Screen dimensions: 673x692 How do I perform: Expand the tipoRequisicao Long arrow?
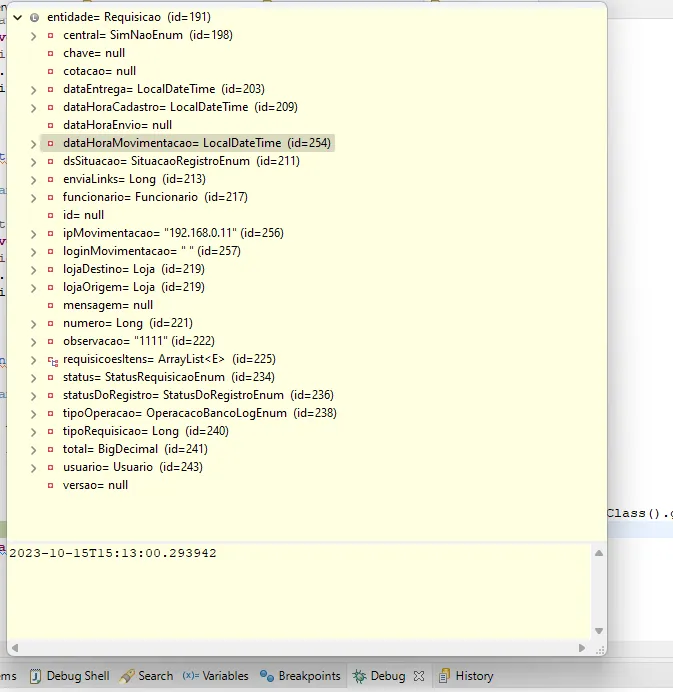point(34,432)
